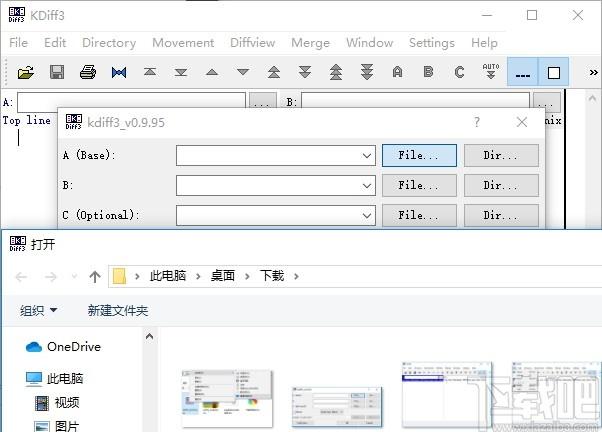Click Dir... button for A (Base)
The image size is (602, 432).
pyautogui.click(x=501, y=156)
